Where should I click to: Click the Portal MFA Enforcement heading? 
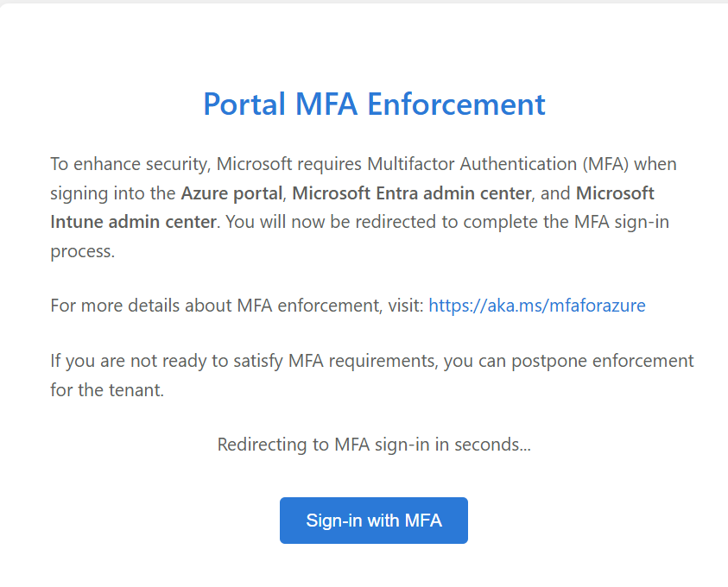(x=373, y=104)
